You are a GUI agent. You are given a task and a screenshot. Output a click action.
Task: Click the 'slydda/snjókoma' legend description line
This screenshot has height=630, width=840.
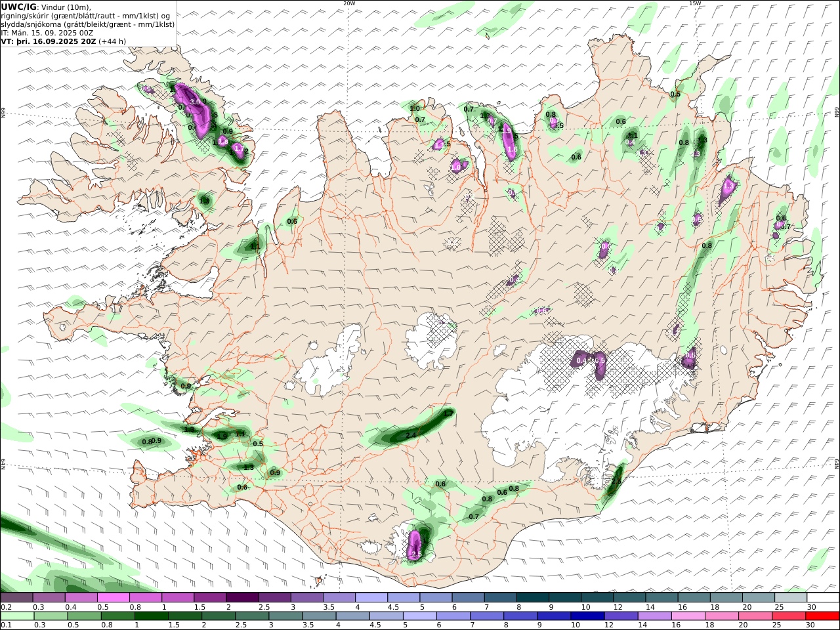coord(88,24)
